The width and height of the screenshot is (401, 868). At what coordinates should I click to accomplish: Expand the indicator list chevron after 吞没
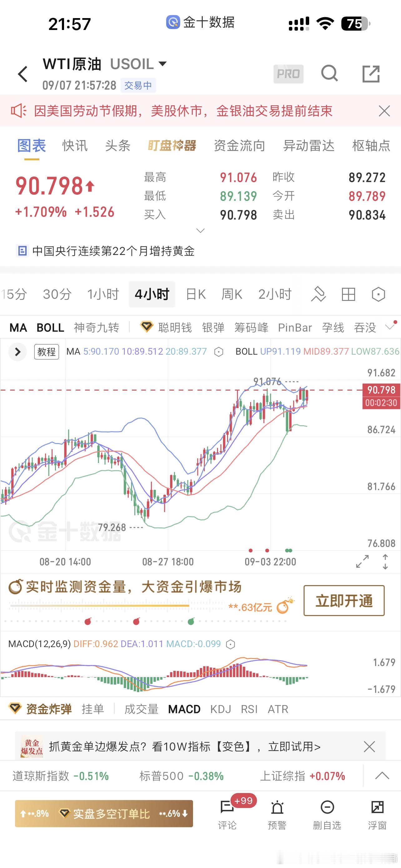click(x=390, y=327)
